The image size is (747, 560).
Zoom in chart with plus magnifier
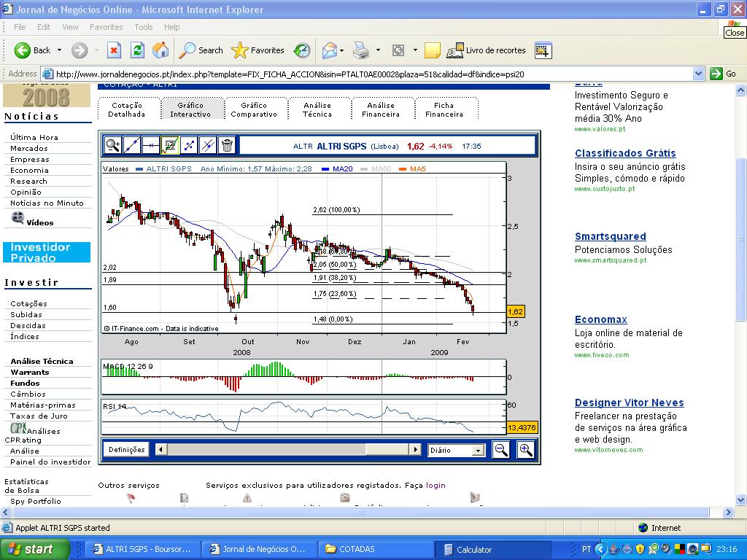click(x=525, y=450)
